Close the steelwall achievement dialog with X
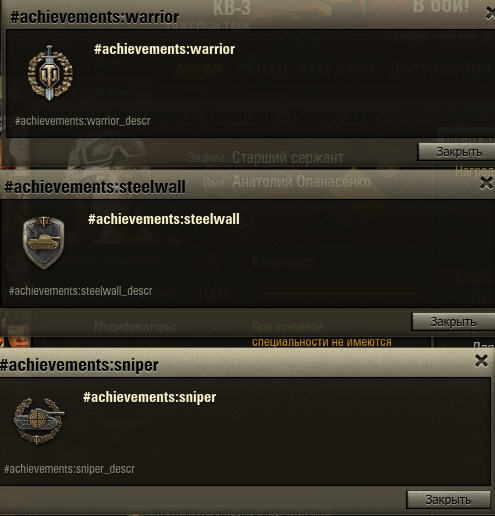Image resolution: width=495 pixels, height=516 pixels. click(x=486, y=183)
